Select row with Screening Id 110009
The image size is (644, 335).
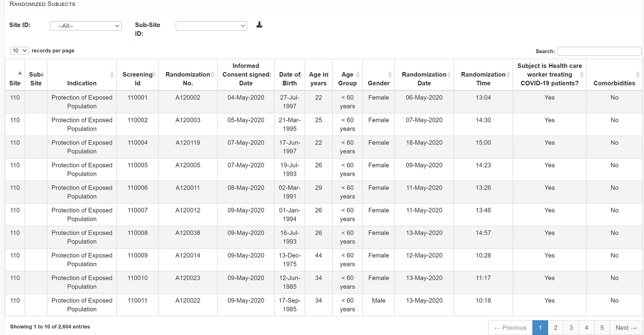(137, 256)
